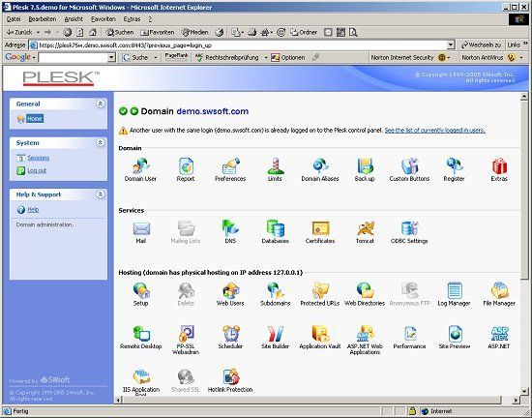532x418 pixels.
Task: Go to Home in sidebar
Action: [35, 118]
